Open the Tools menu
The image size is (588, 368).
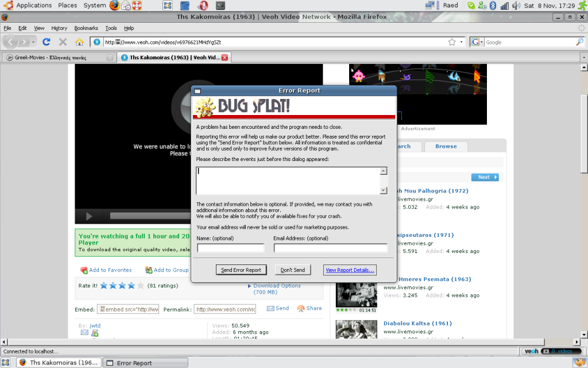(x=111, y=28)
